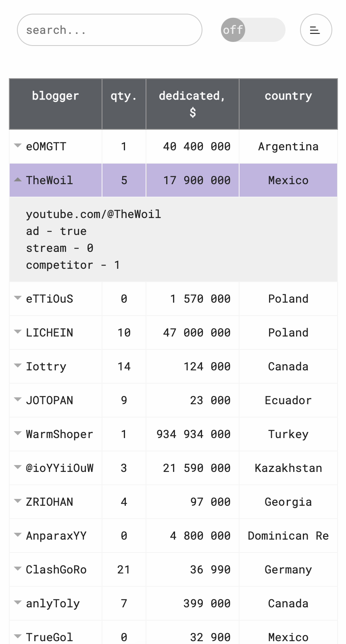This screenshot has height=644, width=346.
Task: Select the AnparaxYY blogger row
Action: click(x=173, y=536)
